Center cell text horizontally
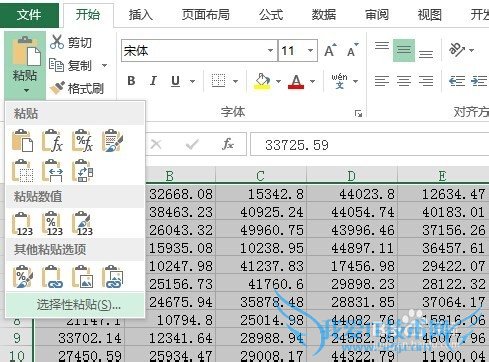The height and width of the screenshot is (362, 489). click(x=404, y=81)
